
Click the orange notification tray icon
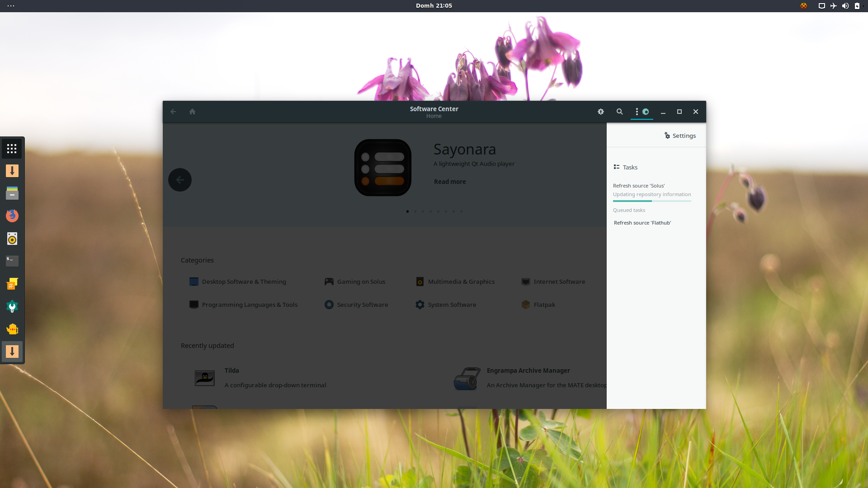804,6
